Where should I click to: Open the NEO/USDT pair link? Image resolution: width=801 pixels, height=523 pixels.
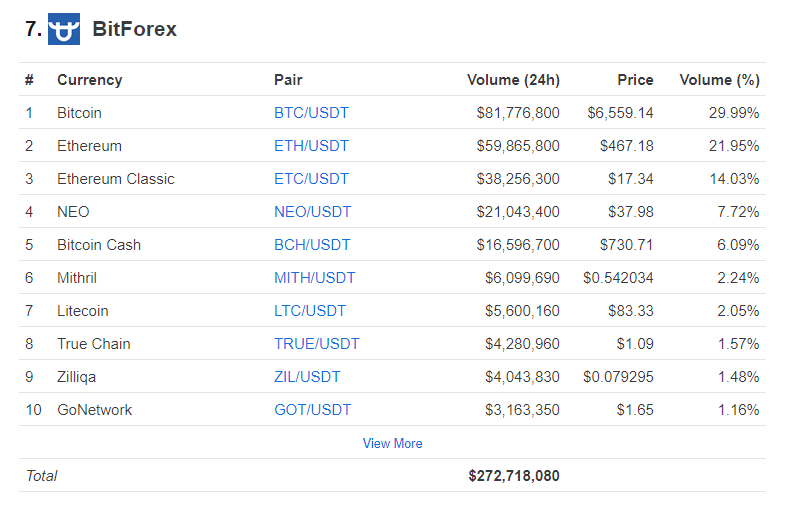[313, 212]
